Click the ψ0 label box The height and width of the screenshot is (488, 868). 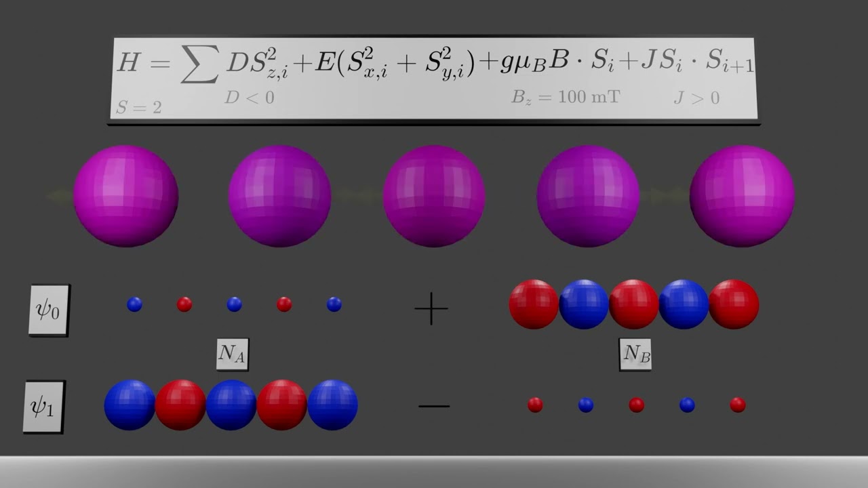click(48, 310)
